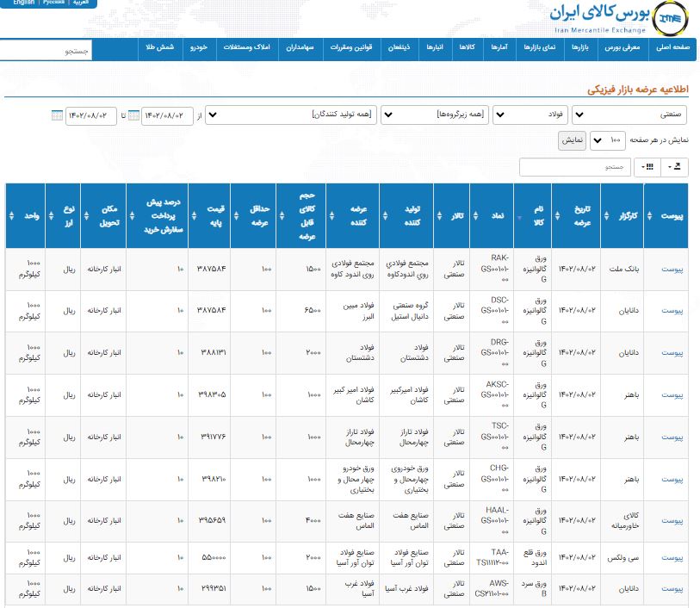Open خودرو menu item
This screenshot has width=700, height=608.
click(x=199, y=47)
